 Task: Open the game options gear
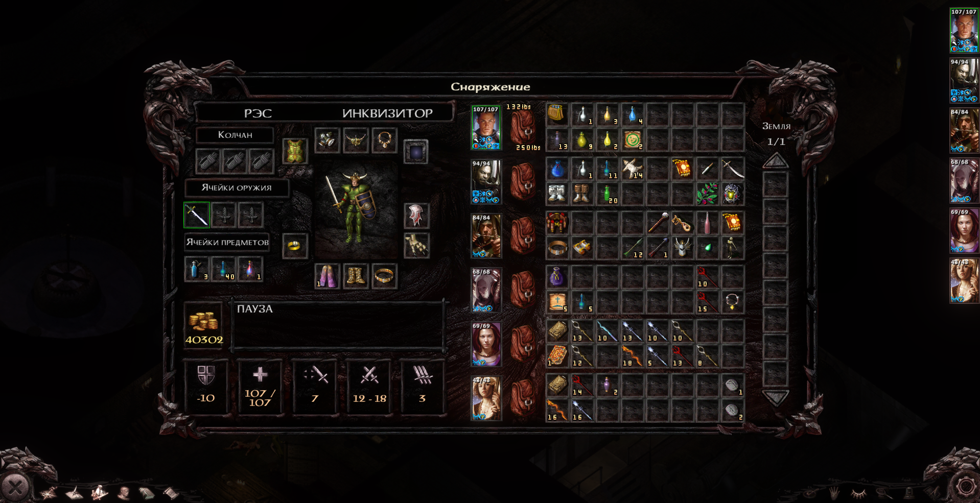tap(965, 487)
